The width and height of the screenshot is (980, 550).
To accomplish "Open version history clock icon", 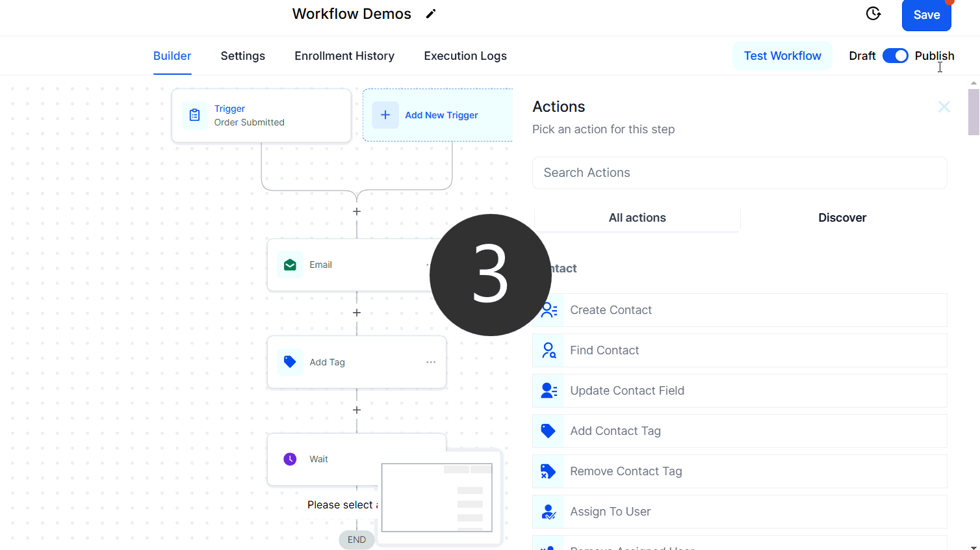I will click(873, 14).
